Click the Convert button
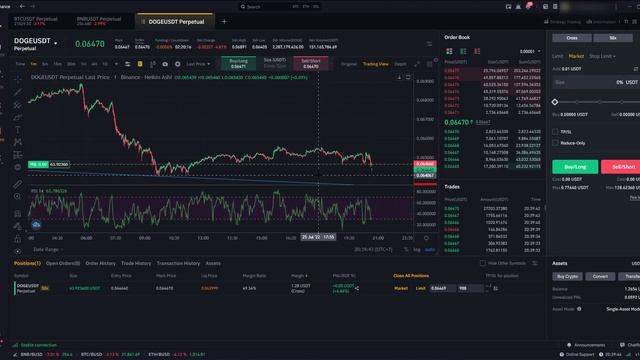This screenshot has height=360, width=640. 600,276
